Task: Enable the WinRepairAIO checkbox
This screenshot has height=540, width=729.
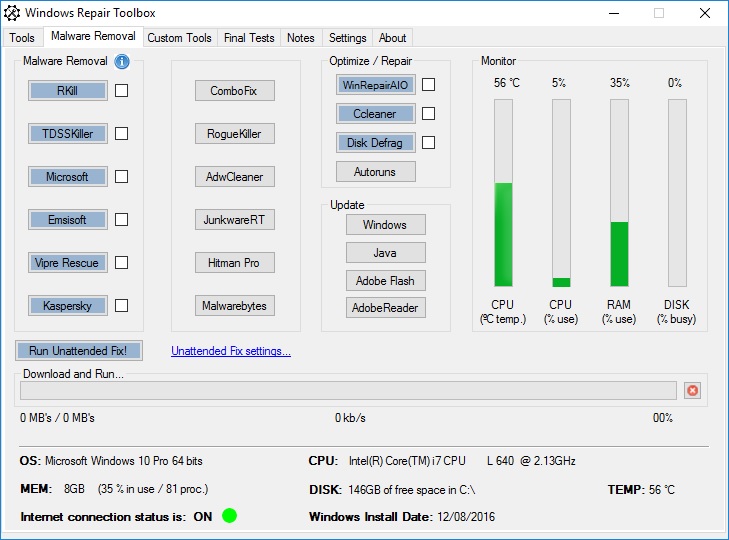Action: [x=428, y=85]
